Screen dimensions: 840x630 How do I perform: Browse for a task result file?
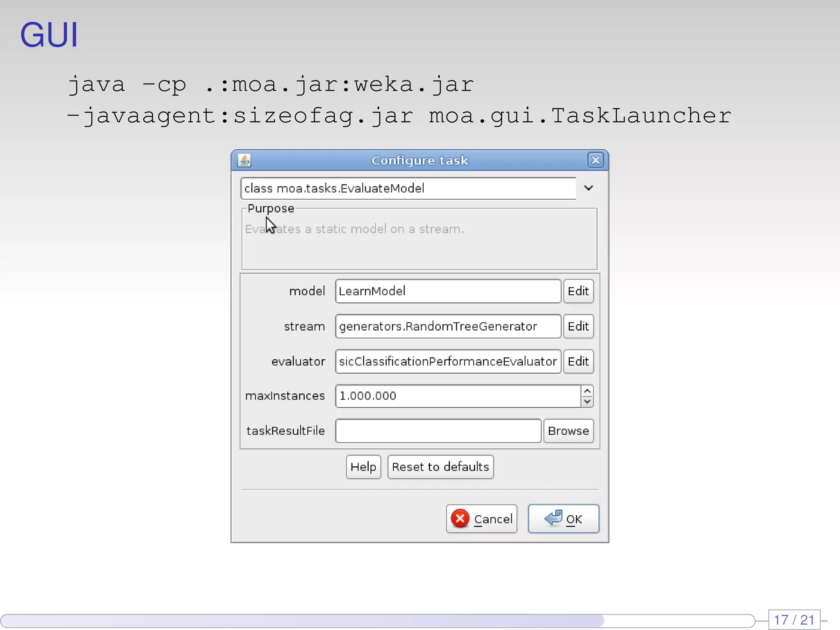568,431
